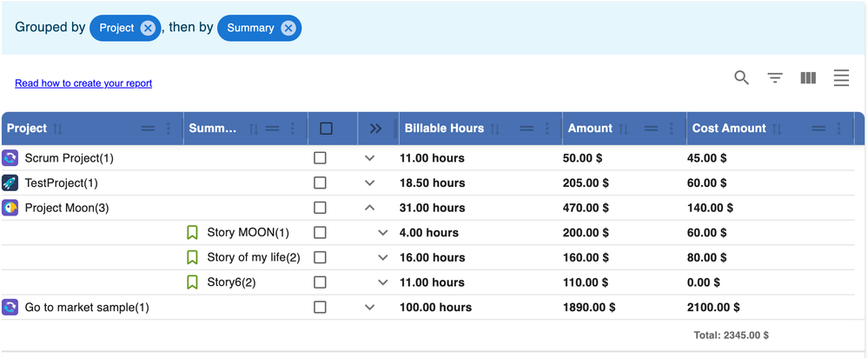Click the Project Moon avatar icon
The image size is (868, 358).
(x=10, y=208)
